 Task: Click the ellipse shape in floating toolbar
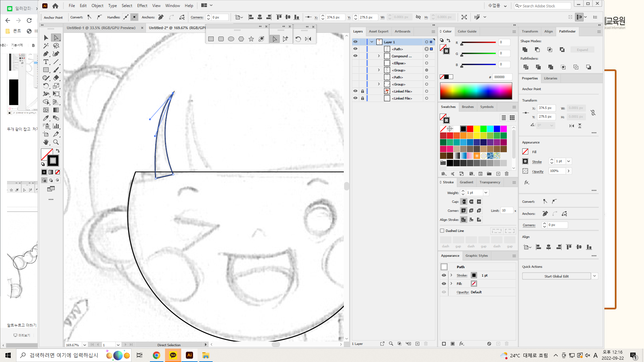point(231,39)
